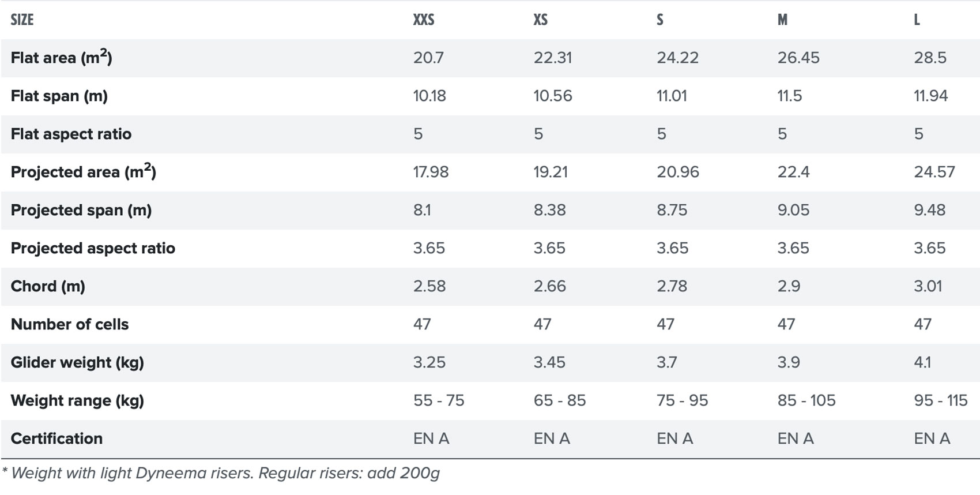Click the Projected span (m) row label

[81, 210]
